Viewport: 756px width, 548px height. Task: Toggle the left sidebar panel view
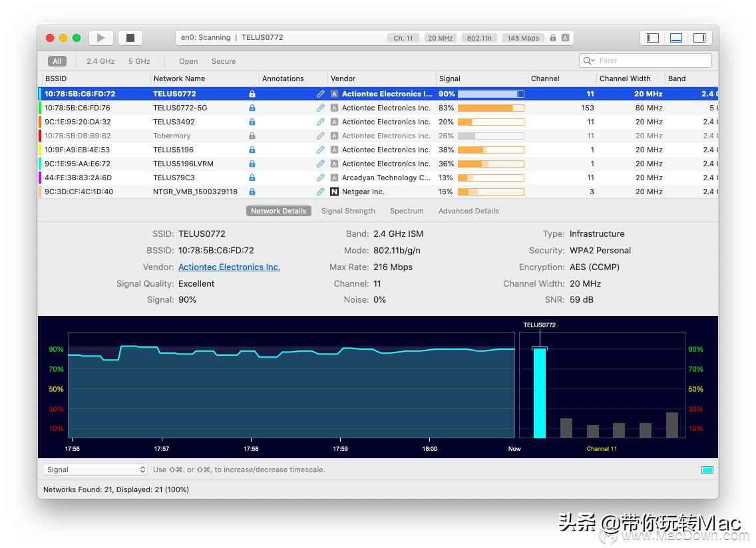tap(653, 38)
